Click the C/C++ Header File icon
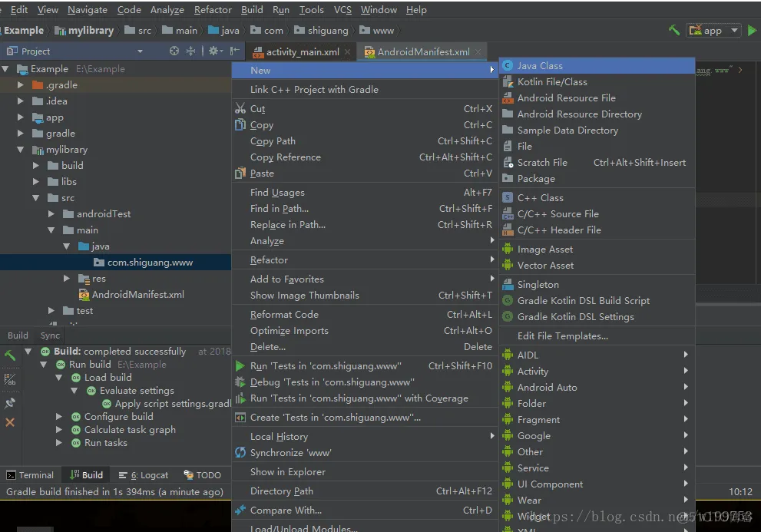 click(508, 230)
